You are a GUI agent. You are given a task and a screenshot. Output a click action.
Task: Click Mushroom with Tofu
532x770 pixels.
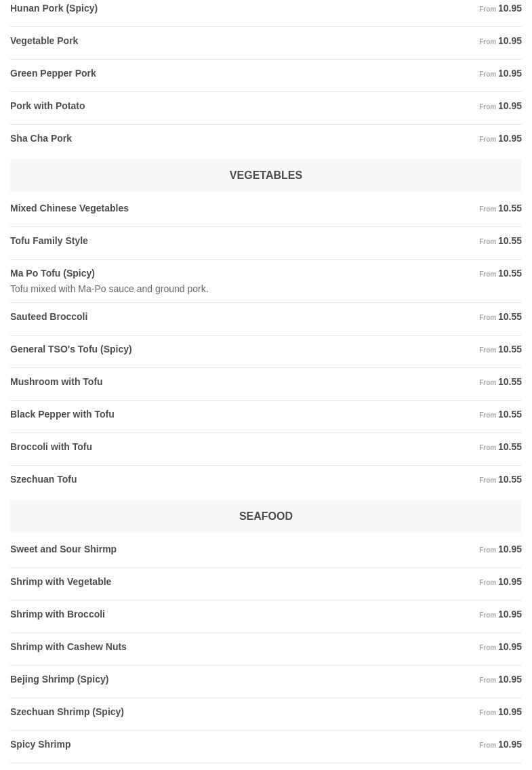tap(56, 382)
